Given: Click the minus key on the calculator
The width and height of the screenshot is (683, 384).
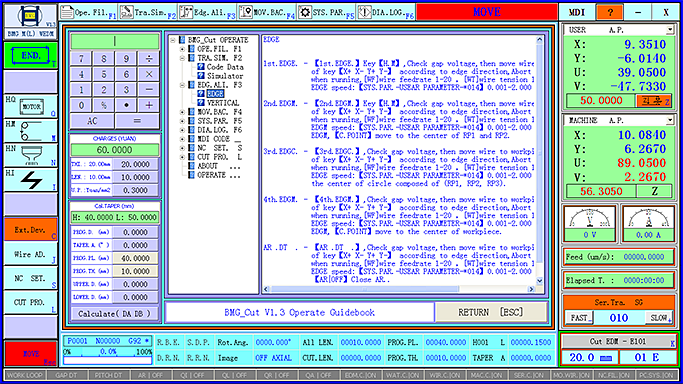Looking at the screenshot, I should pos(149,90).
